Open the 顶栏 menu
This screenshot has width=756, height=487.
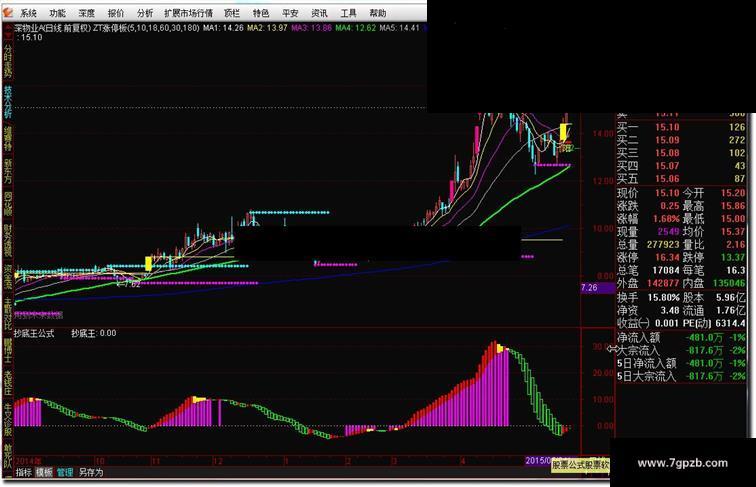point(231,13)
